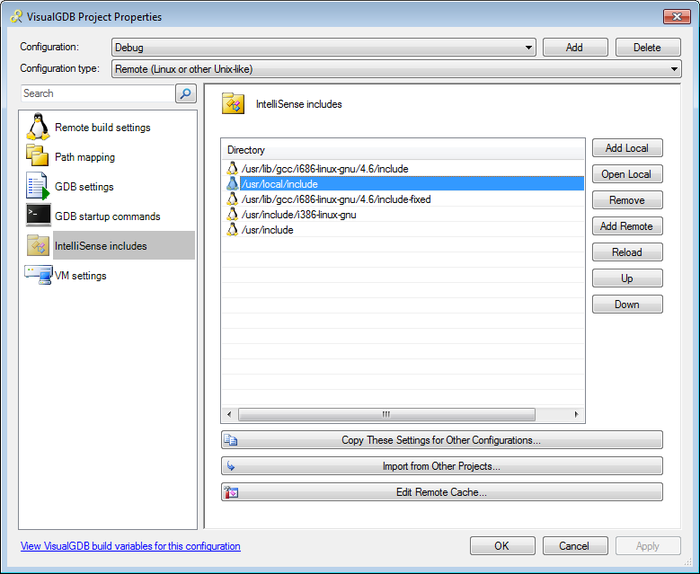Screen dimensions: 700x574
Task: Move selected directory Down
Action: pos(627,304)
